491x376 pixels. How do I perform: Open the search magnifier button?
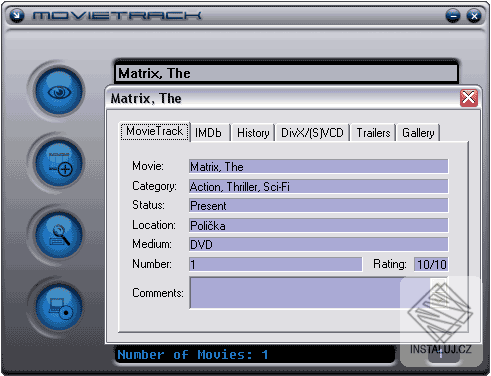click(x=59, y=235)
